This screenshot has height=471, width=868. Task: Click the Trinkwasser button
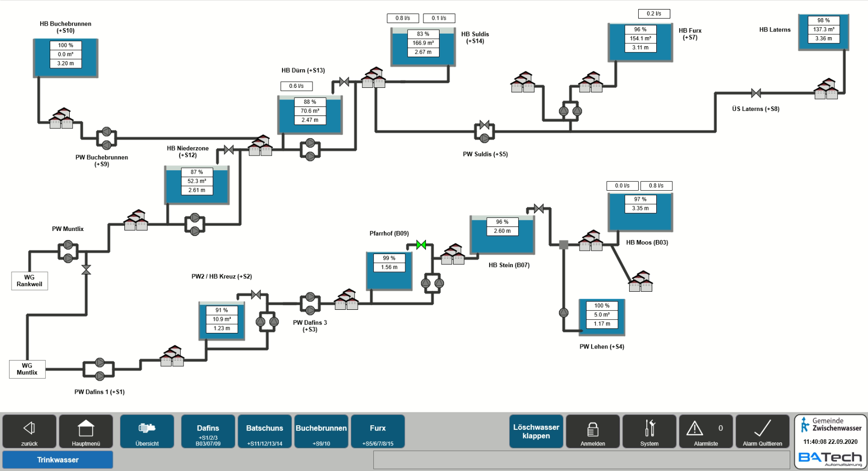pos(58,459)
